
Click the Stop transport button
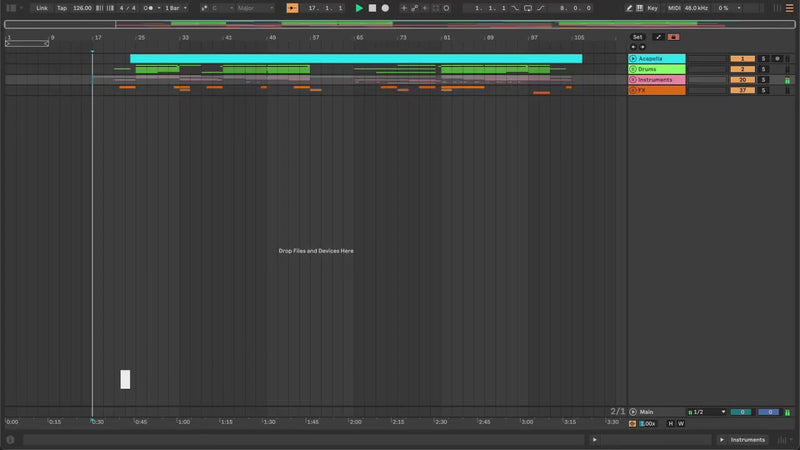372,8
